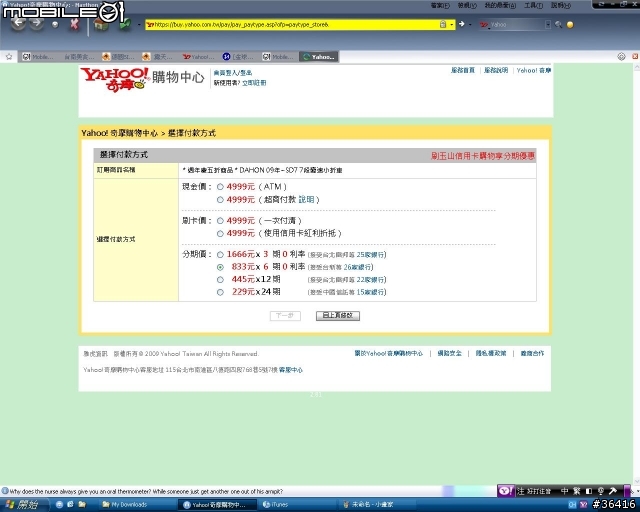
Task: Click the gear icon on the tab bar
Action: click(x=621, y=57)
